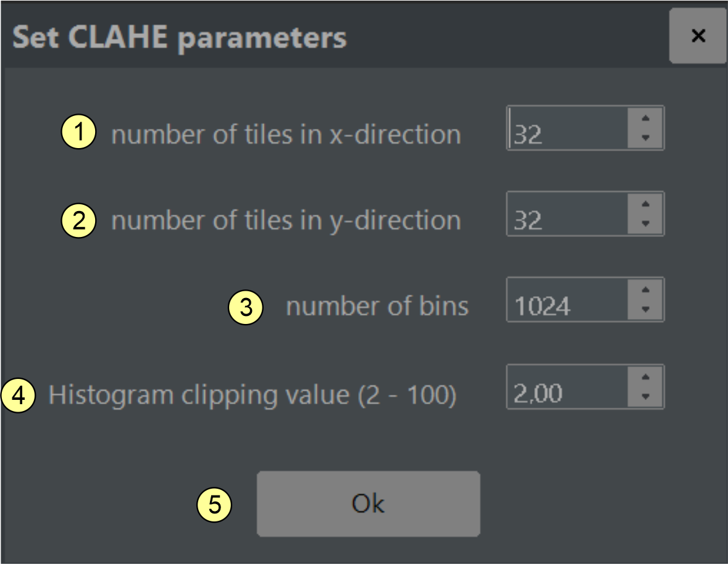Decrease the histogram clipping value

(x=645, y=397)
